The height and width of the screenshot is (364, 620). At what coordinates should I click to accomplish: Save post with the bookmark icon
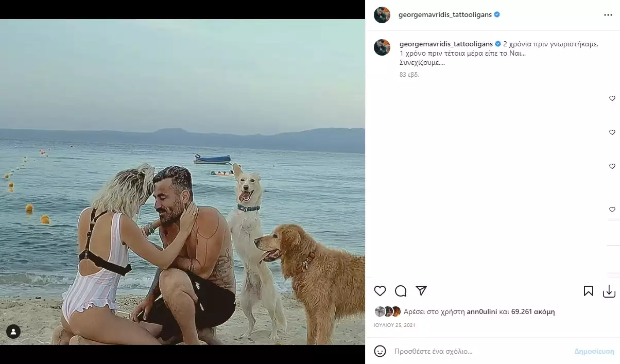tap(589, 291)
